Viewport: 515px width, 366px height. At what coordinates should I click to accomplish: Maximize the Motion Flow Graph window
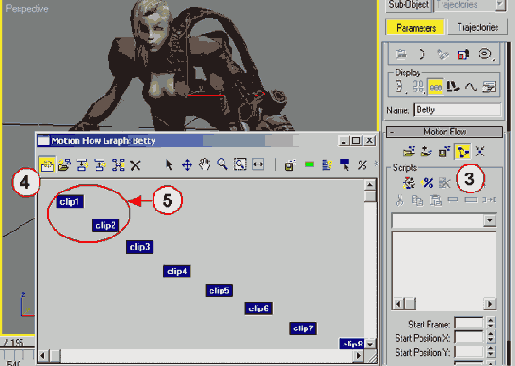[x=356, y=141]
